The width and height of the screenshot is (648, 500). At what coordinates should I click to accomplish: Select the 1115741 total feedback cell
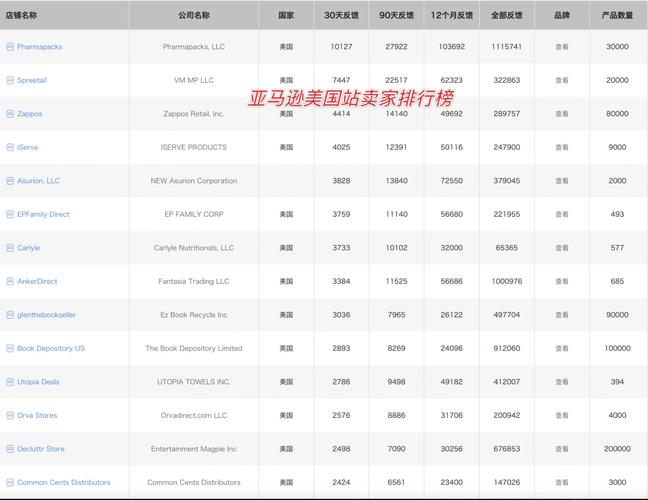click(x=507, y=47)
